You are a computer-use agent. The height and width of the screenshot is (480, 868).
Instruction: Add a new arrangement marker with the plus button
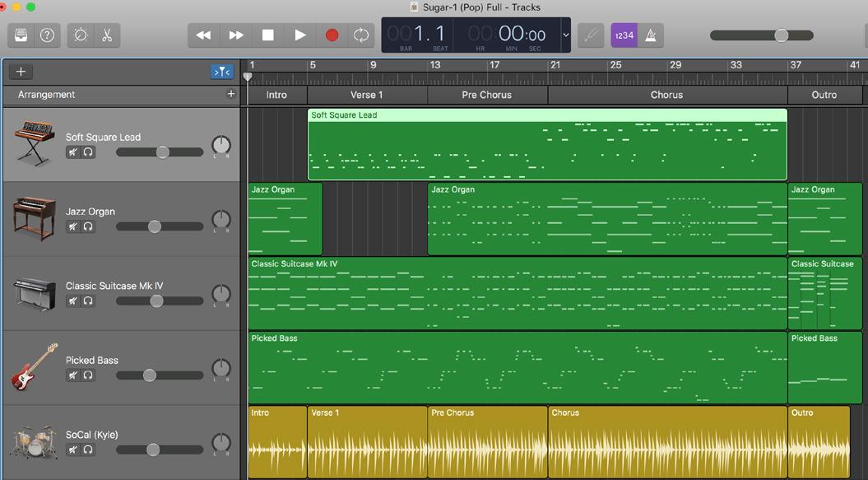[231, 94]
